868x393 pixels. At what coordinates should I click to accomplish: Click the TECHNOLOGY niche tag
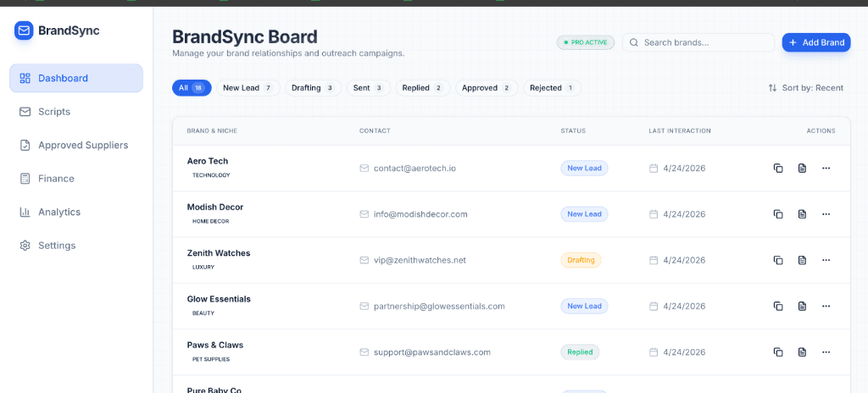(211, 175)
